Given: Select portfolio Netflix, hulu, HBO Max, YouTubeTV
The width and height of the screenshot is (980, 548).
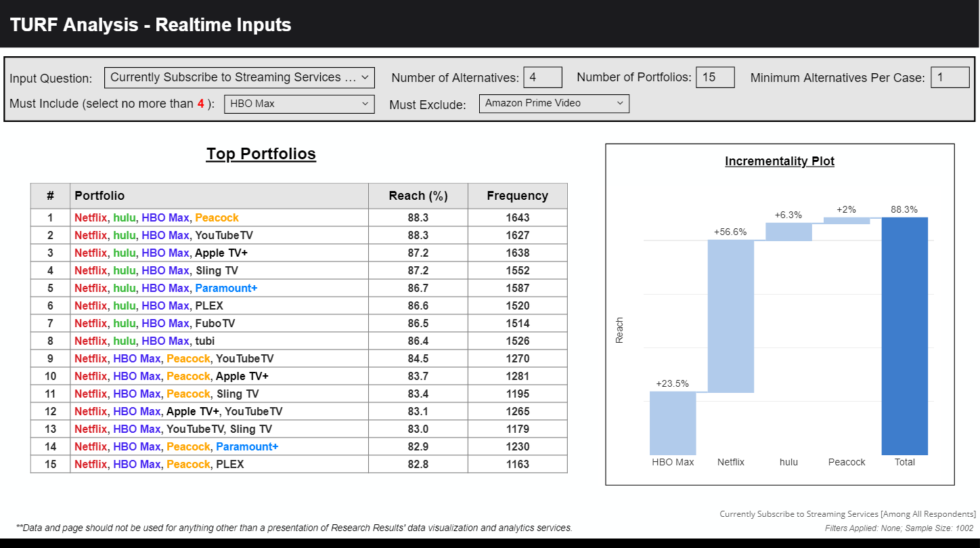Looking at the screenshot, I should point(299,235).
